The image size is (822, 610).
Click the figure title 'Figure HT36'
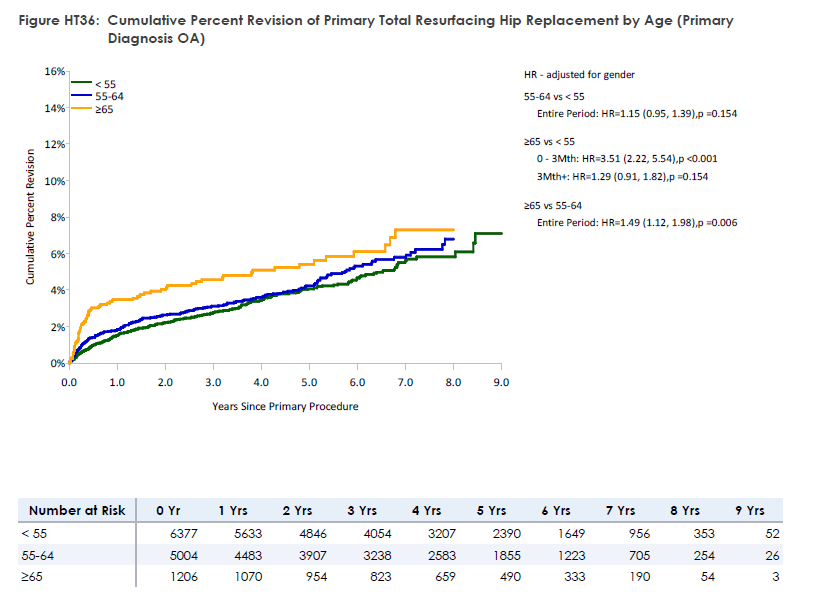pos(59,21)
